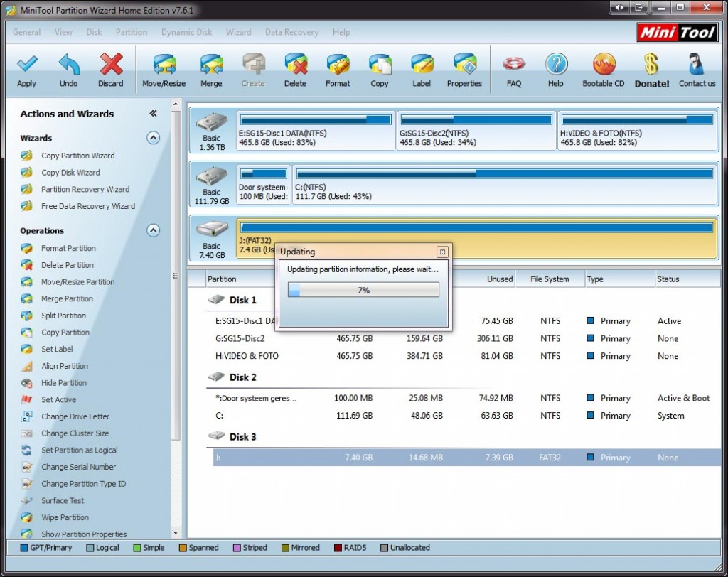The height and width of the screenshot is (577, 728).
Task: Select the C: partition list row
Action: (466, 416)
